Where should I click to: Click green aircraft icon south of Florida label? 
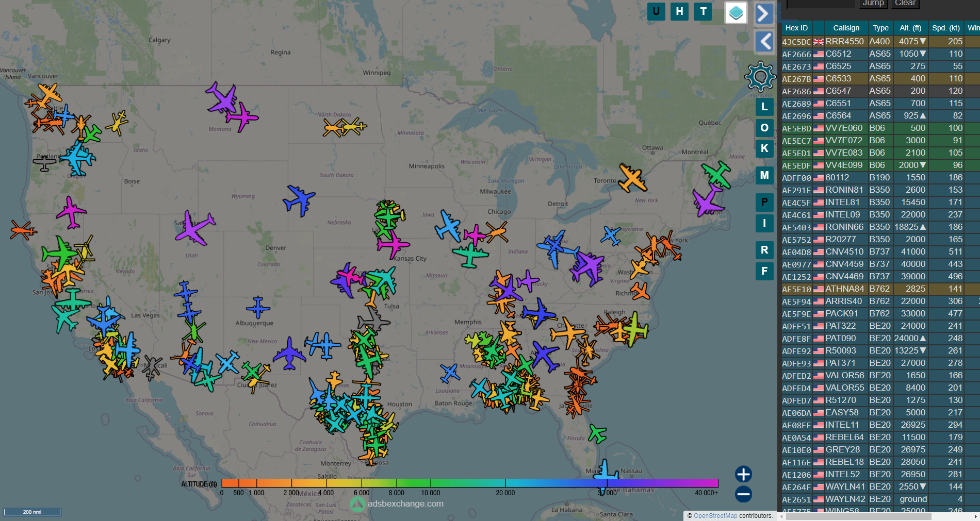click(x=597, y=433)
